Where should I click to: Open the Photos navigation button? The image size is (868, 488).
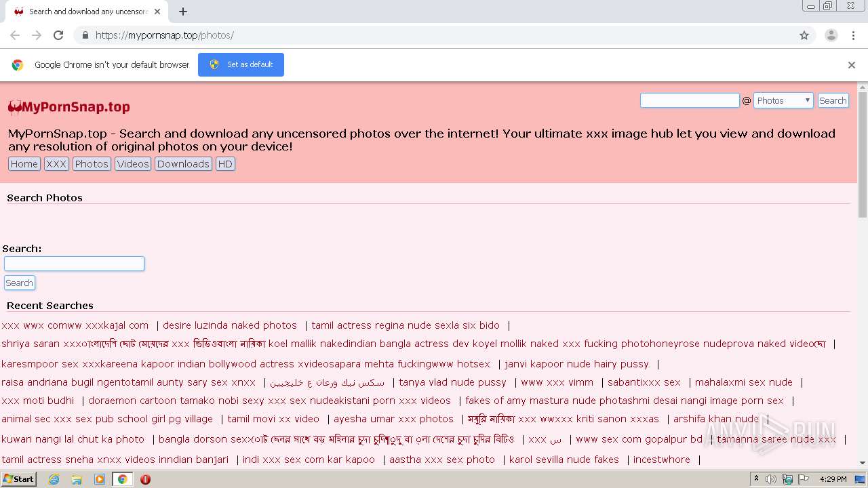coord(92,164)
